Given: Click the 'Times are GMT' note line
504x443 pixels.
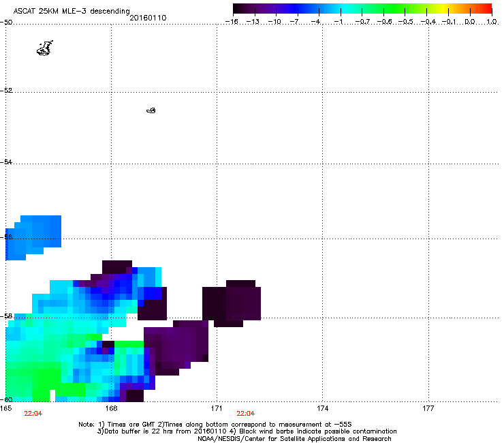Looking at the screenshot, I should [215, 425].
